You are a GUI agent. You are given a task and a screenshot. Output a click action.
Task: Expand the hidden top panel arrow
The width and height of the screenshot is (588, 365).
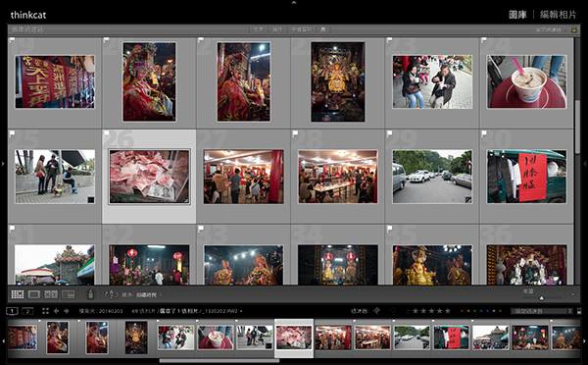[x=294, y=2]
